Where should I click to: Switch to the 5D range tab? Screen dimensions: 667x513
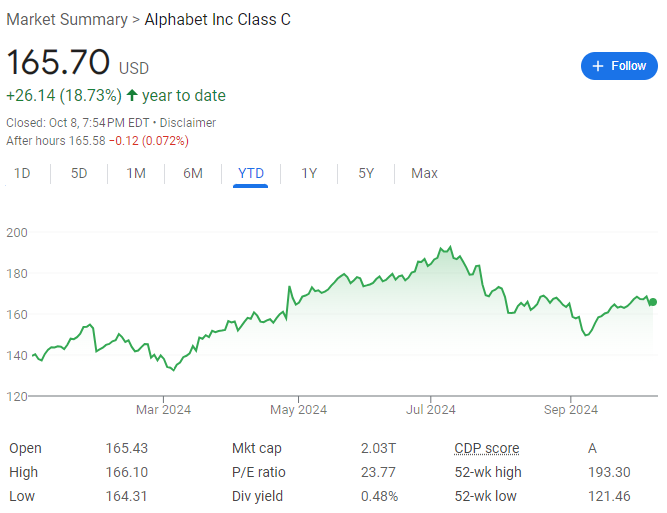(x=79, y=173)
